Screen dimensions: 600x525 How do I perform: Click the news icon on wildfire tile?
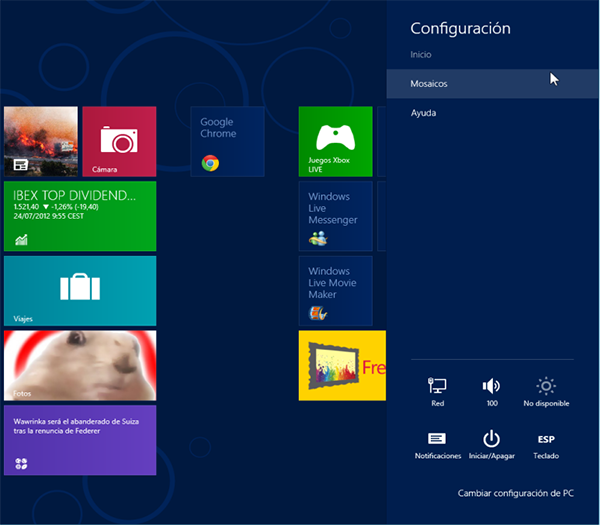pyautogui.click(x=21, y=165)
